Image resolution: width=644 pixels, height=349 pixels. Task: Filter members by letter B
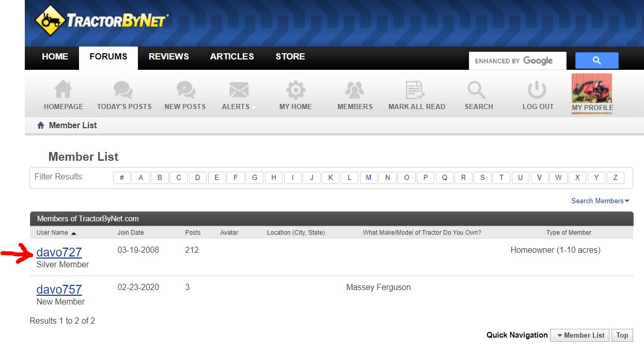[160, 178]
